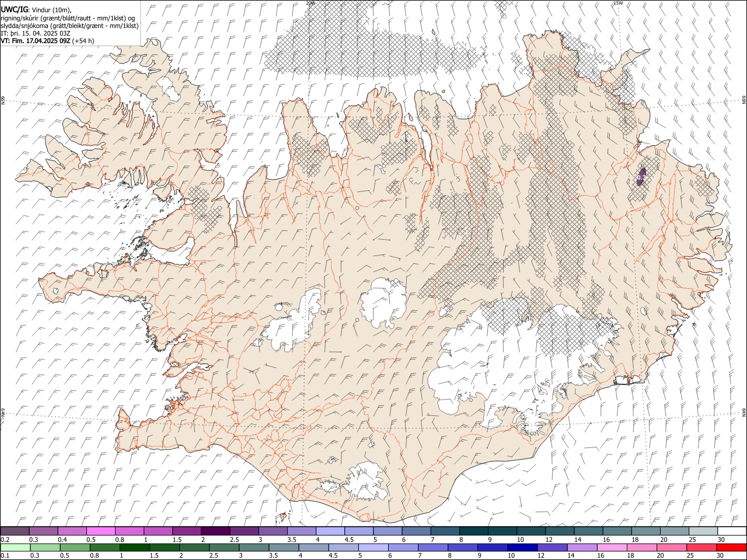The height and width of the screenshot is (560, 747).
Task: Click the '3.5' label under the purple scale
Action: (x=291, y=540)
